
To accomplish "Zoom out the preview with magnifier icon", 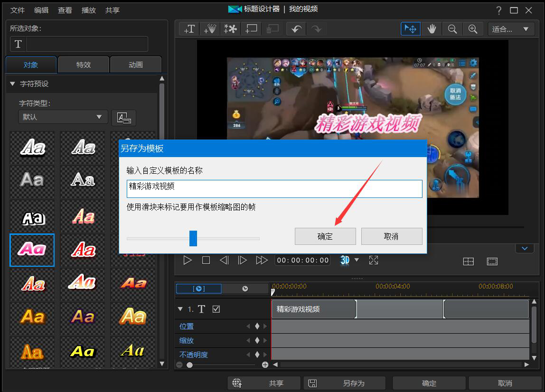I will pos(452,28).
